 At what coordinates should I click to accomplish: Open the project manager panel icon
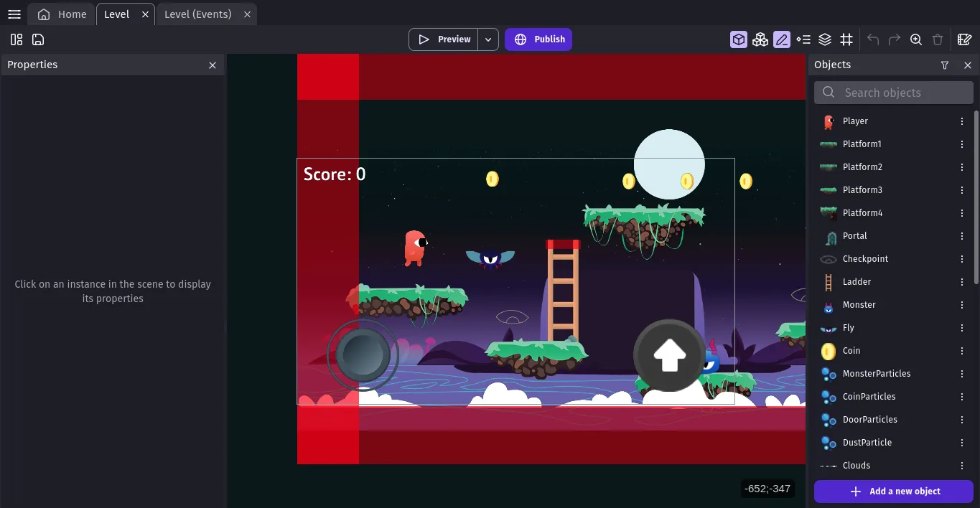(17, 39)
